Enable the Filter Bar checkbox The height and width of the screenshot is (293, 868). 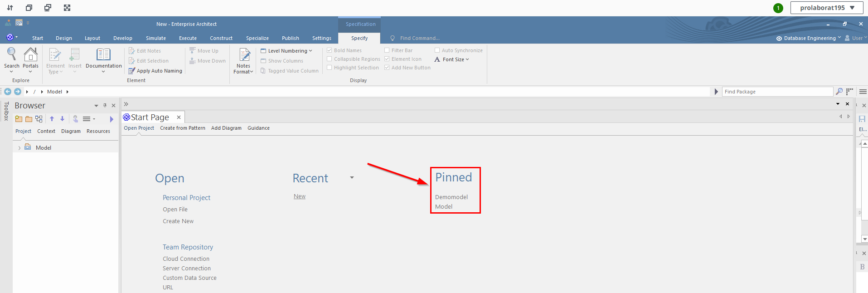(387, 50)
